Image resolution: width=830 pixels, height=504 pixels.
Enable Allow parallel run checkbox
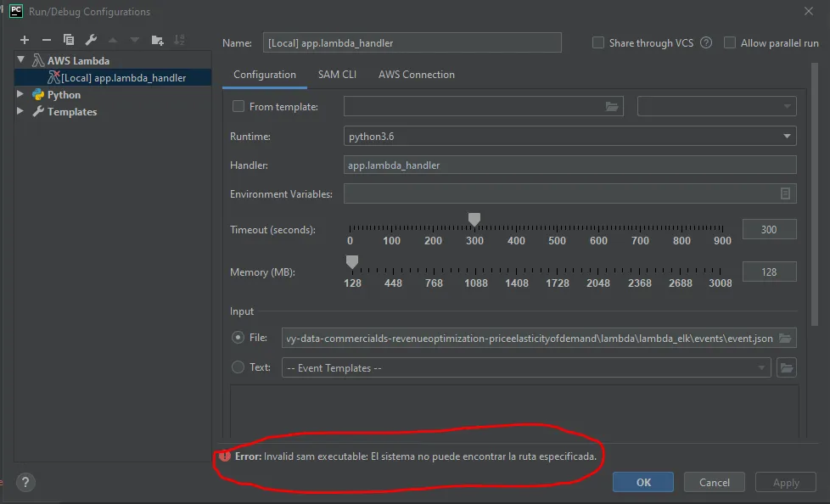(729, 43)
